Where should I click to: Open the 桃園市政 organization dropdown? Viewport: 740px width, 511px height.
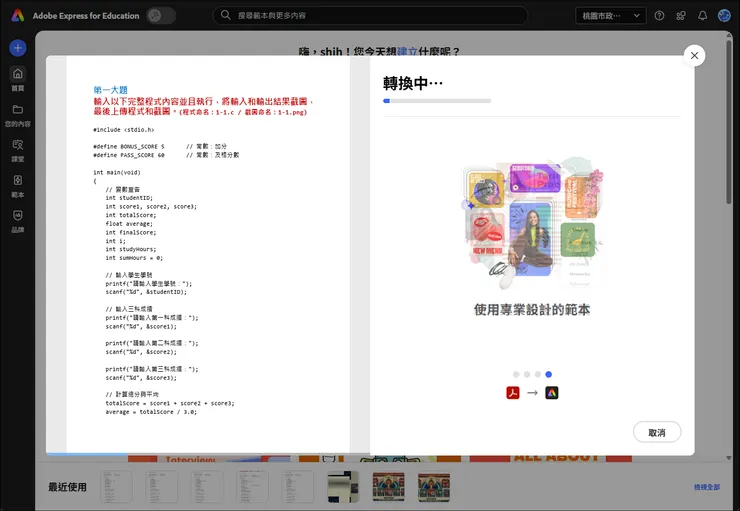point(611,16)
